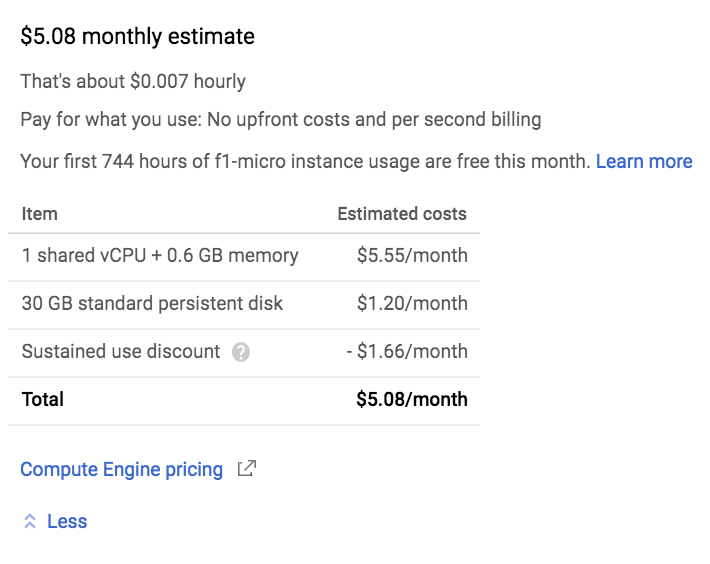Image resolution: width=710 pixels, height=564 pixels.
Task: Click the external link icon beside Compute Engine pricing
Action: [247, 468]
